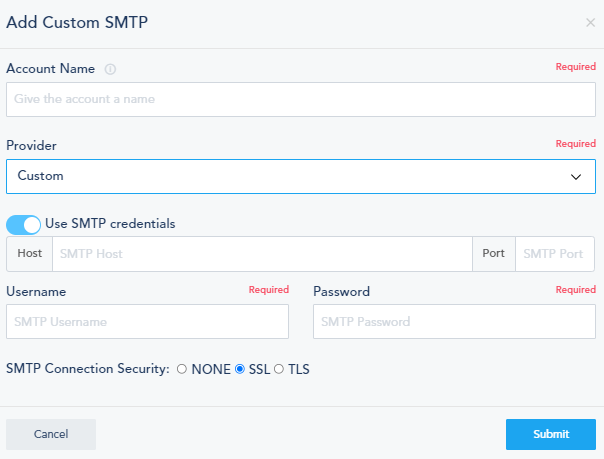Select NONE for connection security
The height and width of the screenshot is (459, 604).
coord(182,369)
